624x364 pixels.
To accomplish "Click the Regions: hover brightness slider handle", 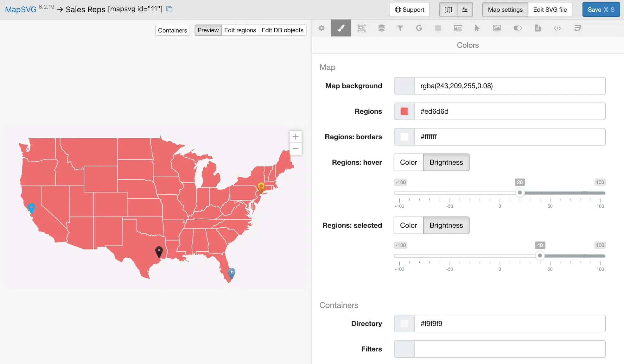I will [x=520, y=192].
